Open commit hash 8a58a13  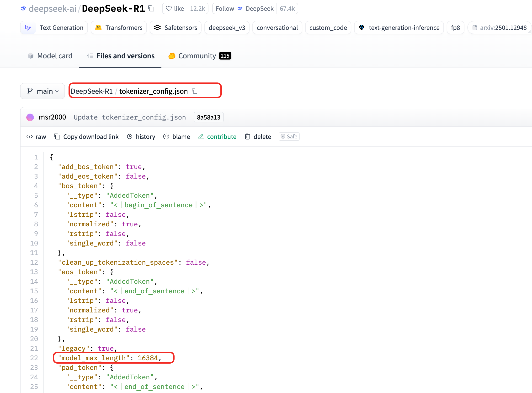pos(208,117)
